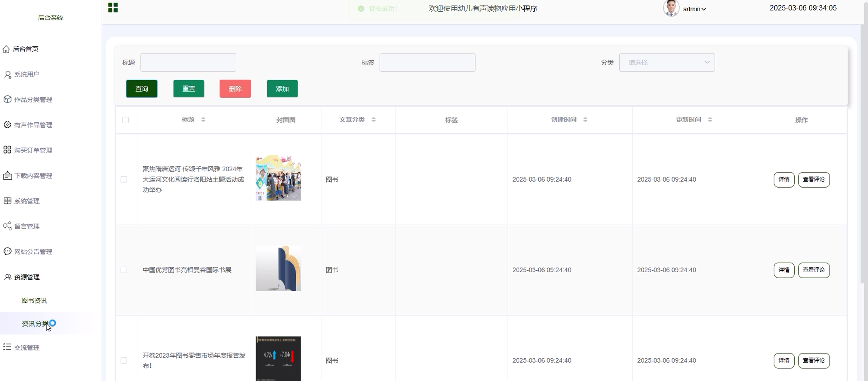This screenshot has height=381, width=868.
Task: Click the 重置 reset button
Action: coord(189,89)
